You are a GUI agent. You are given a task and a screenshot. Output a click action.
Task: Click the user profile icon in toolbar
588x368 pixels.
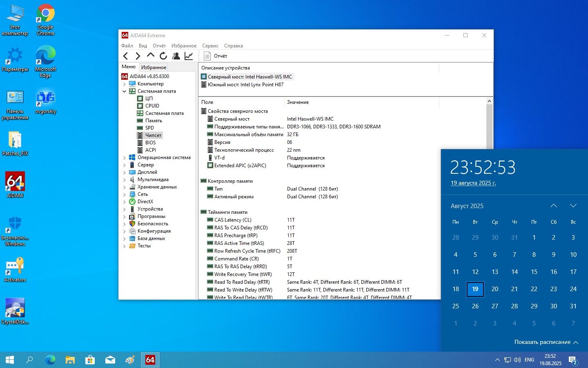[x=176, y=56]
